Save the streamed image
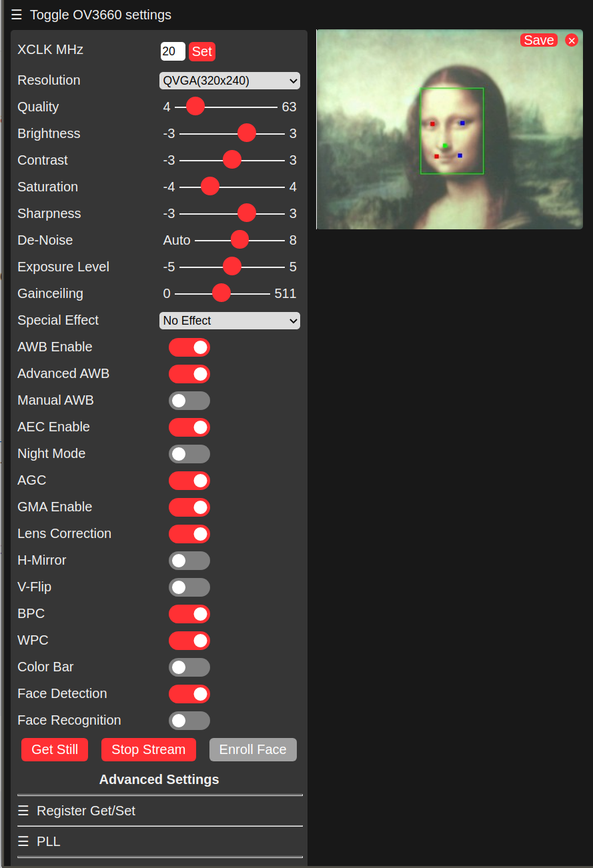This screenshot has width=593, height=868. click(538, 41)
